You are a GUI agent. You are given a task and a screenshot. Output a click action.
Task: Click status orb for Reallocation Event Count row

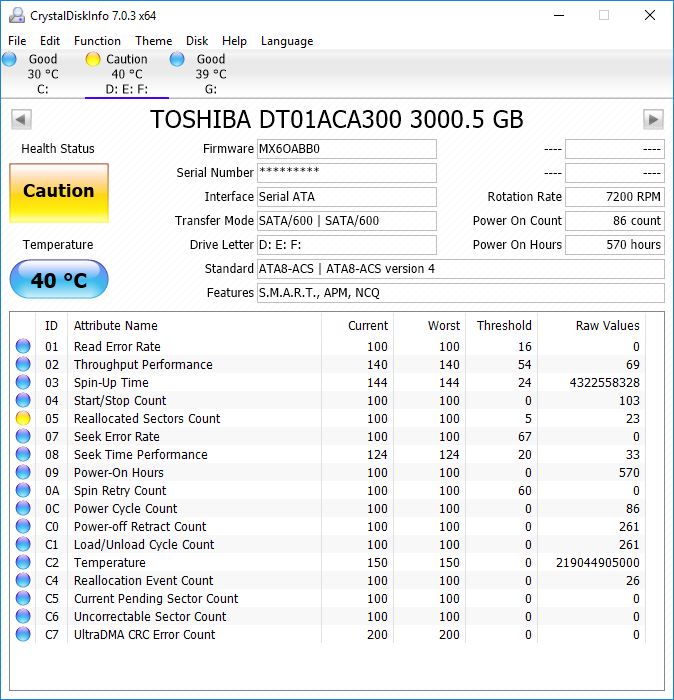point(23,580)
